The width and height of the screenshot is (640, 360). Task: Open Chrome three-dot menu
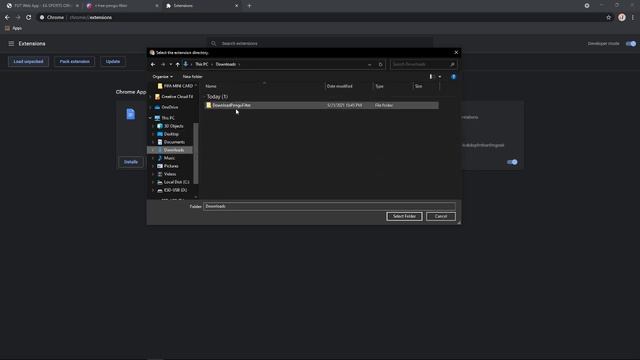click(x=633, y=18)
